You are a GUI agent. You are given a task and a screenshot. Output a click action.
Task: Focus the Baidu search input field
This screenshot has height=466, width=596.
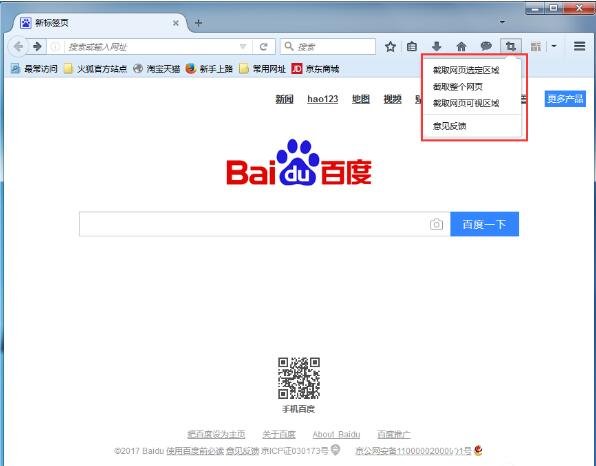[x=254, y=224]
